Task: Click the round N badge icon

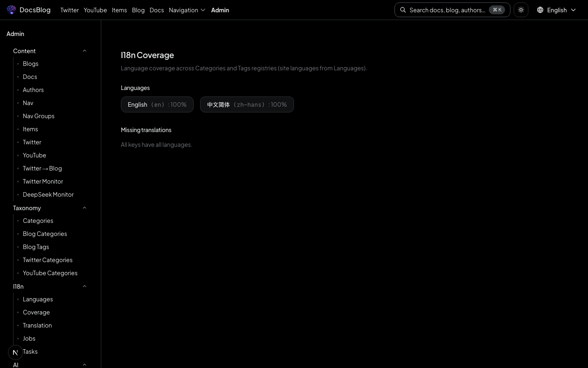Action: (x=16, y=352)
